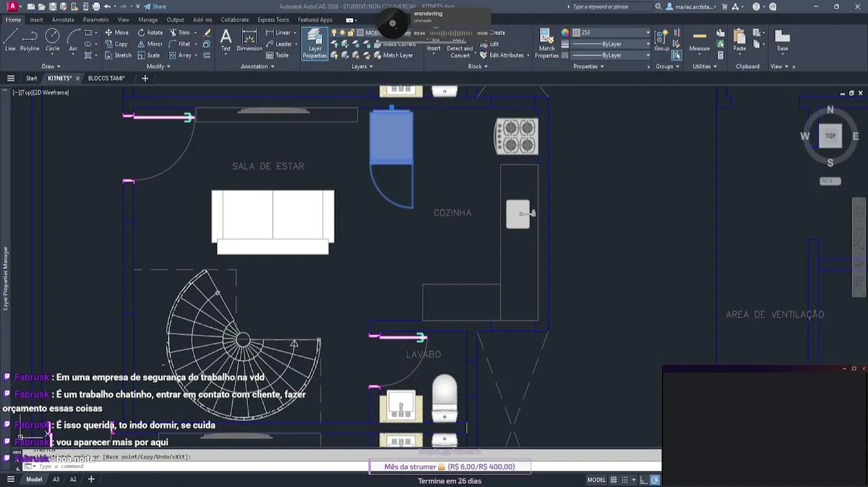Open the lineweight ByLayer dropdown
Viewport: 868px width, 487px height.
(x=611, y=44)
